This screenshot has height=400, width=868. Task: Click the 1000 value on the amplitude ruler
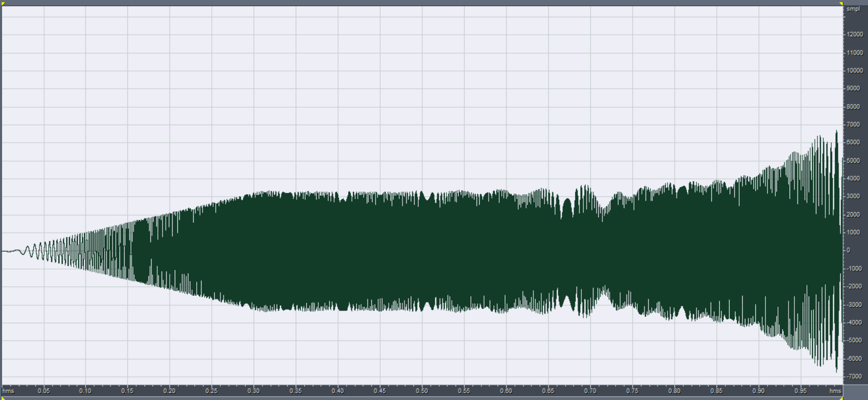pos(853,233)
